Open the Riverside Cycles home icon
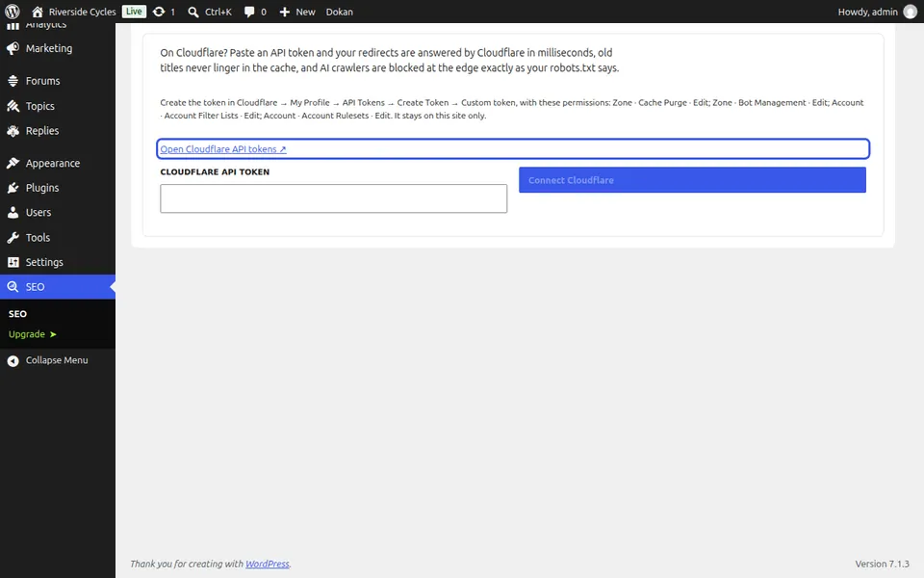Viewport: 924px width, 578px height. (x=38, y=12)
